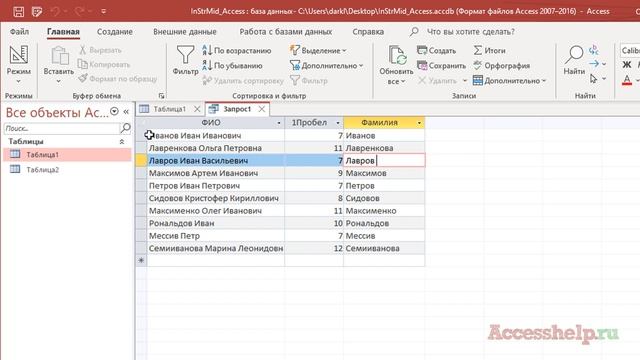Click the Найти magnifier icon
This screenshot has width=640, height=360.
pos(574,55)
